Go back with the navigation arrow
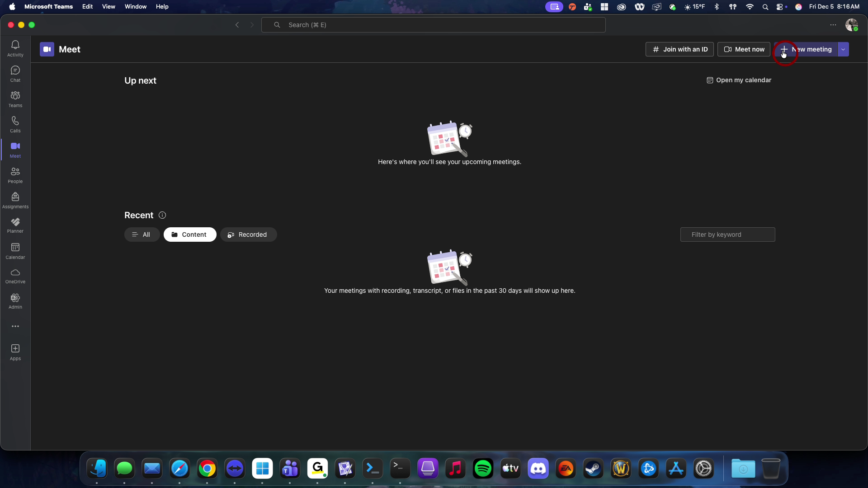The height and width of the screenshot is (488, 868). tap(237, 25)
